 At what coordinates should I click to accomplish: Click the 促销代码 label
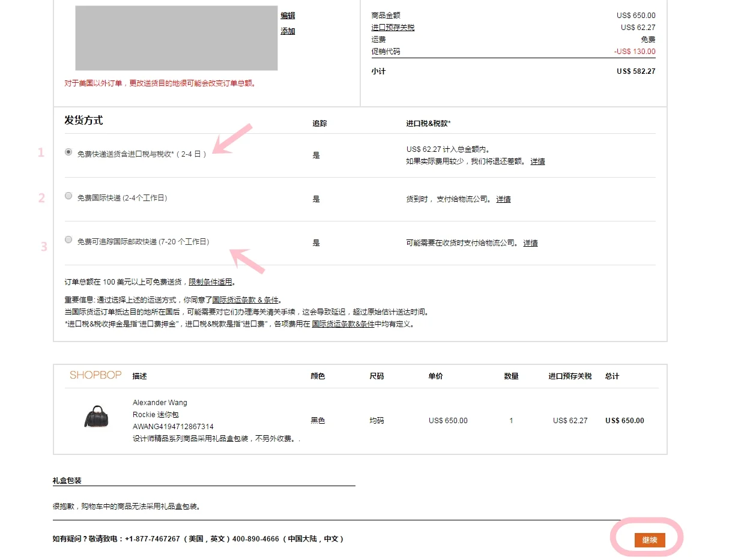(x=386, y=52)
